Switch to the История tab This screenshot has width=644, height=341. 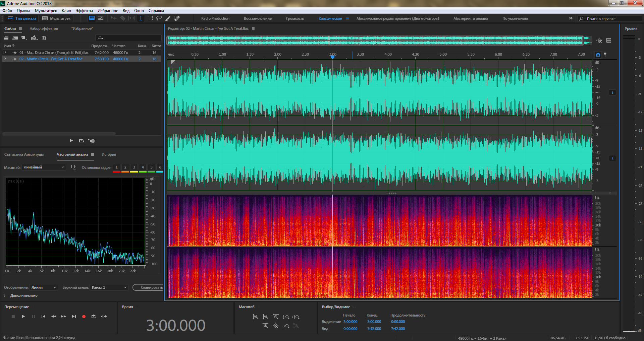coord(109,154)
